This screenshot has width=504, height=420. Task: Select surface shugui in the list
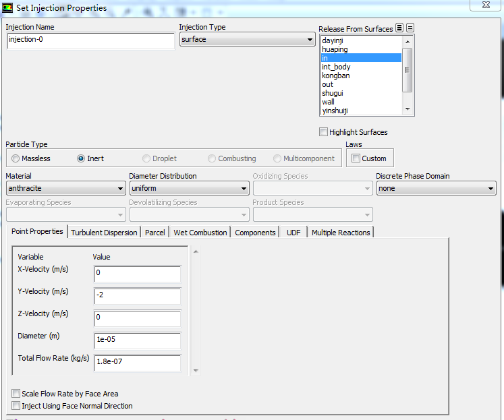(x=361, y=93)
